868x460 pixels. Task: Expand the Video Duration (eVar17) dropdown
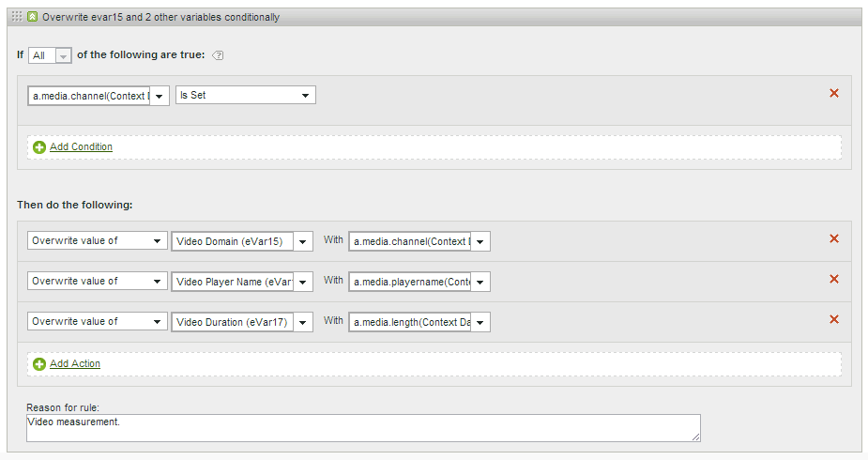coord(242,322)
